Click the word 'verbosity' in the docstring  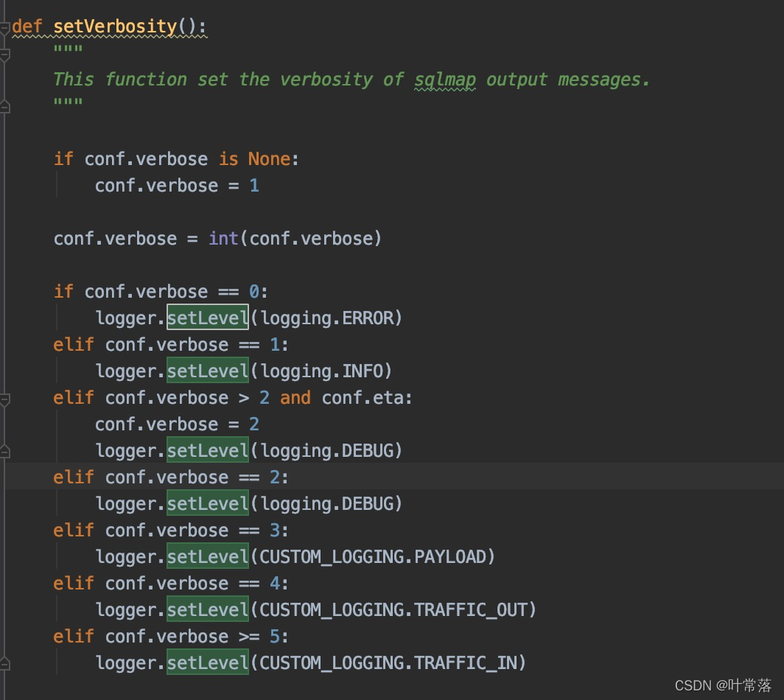tap(326, 80)
